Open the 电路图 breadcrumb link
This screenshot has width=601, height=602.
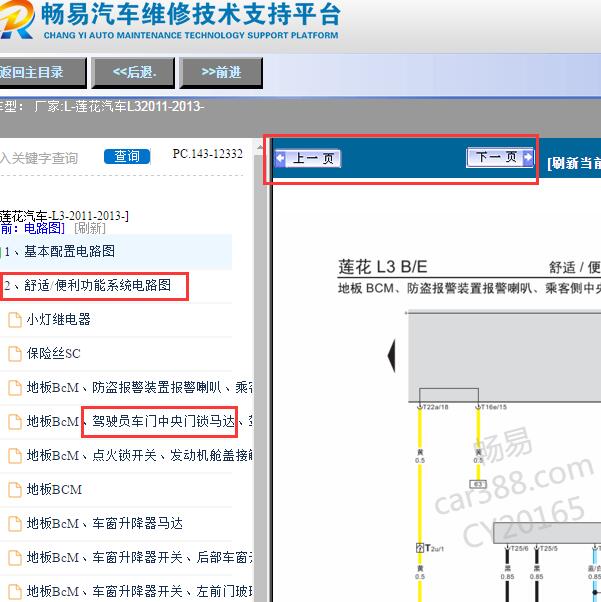(x=42, y=228)
